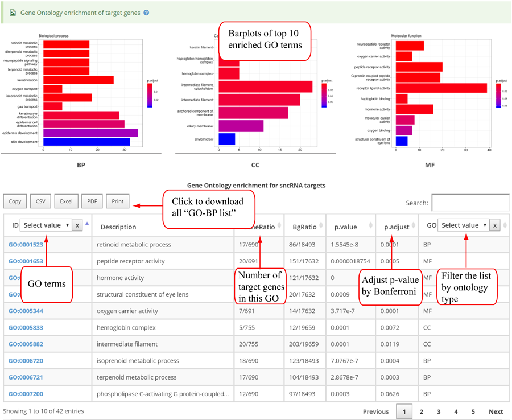Viewport: 512px width, 420px height.
Task: Download the table as CSV
Action: 40,201
